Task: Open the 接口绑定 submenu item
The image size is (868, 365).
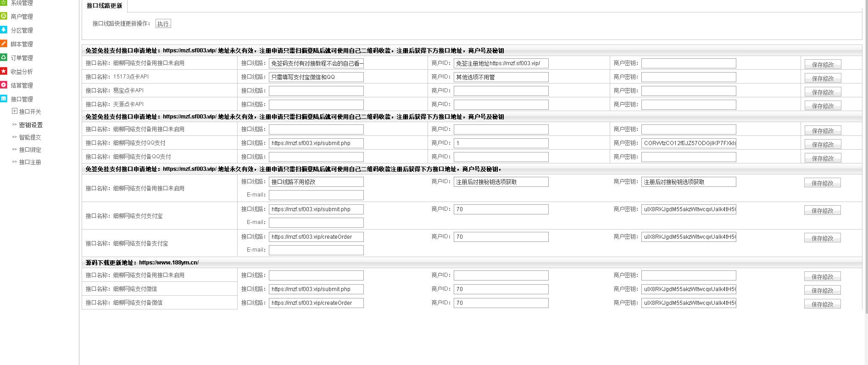Action: (x=30, y=150)
